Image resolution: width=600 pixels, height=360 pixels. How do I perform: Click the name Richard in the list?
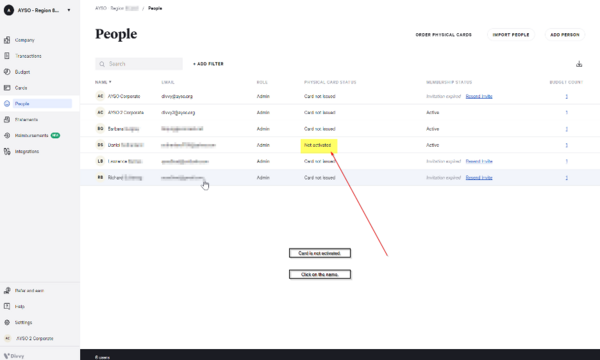(125, 178)
